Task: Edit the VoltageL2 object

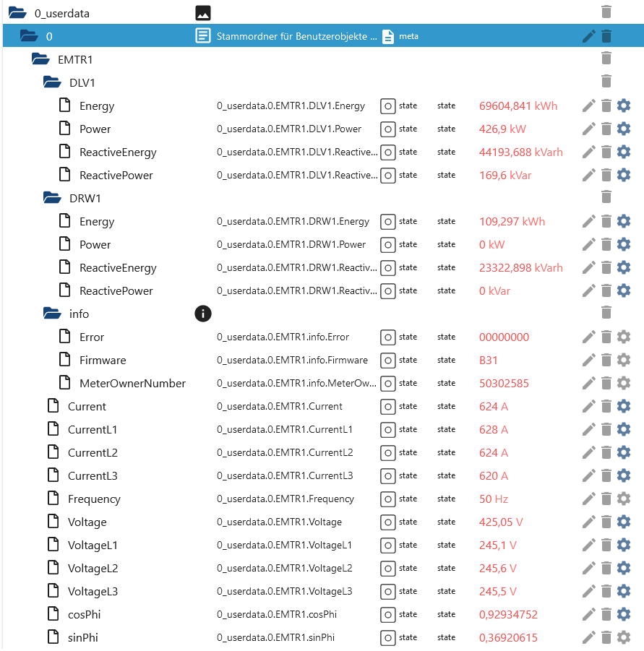Action: coord(589,568)
